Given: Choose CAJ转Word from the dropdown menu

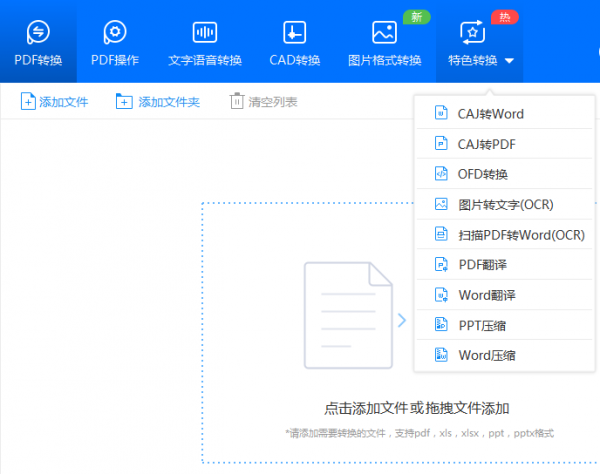Looking at the screenshot, I should 504,114.
